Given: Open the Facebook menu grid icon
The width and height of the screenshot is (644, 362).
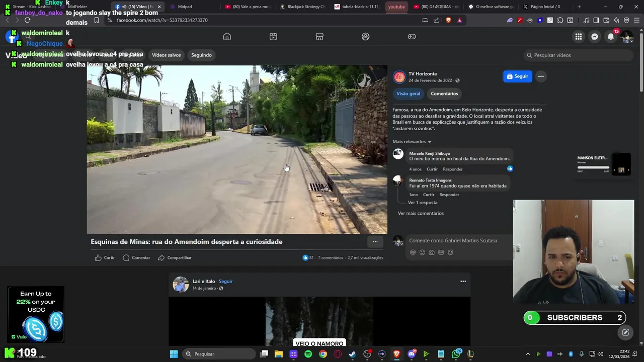Looking at the screenshot, I should coord(579,37).
